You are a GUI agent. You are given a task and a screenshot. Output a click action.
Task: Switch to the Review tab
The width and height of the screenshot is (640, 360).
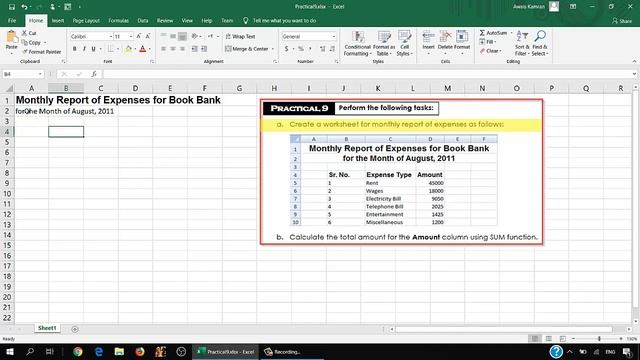click(x=165, y=20)
